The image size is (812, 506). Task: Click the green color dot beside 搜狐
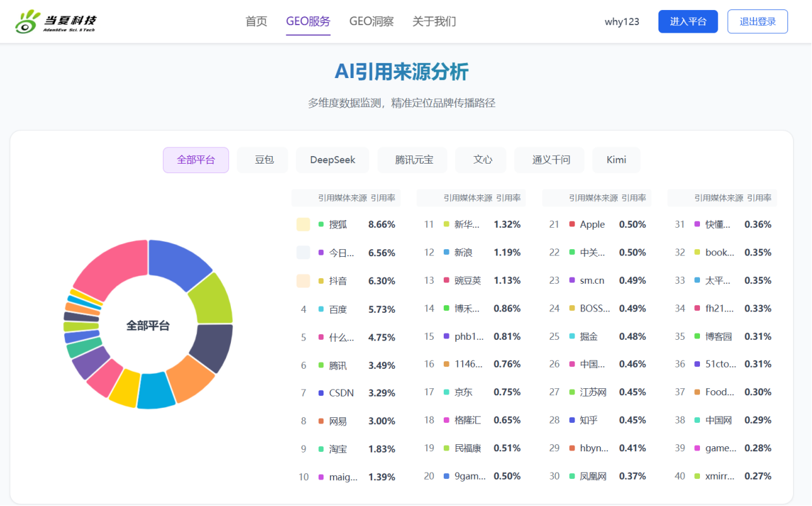tap(321, 225)
